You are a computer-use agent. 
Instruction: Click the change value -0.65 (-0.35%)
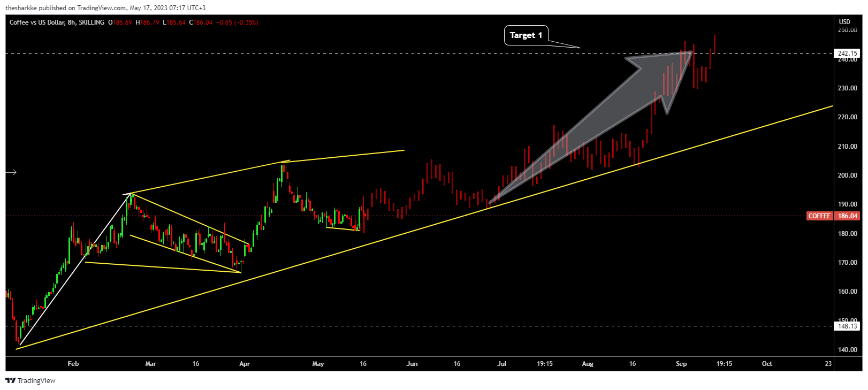coord(237,22)
